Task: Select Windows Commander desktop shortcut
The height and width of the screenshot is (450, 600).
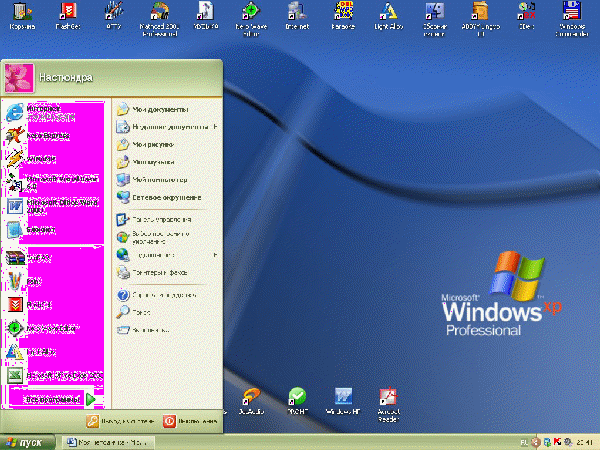Action: (572, 19)
